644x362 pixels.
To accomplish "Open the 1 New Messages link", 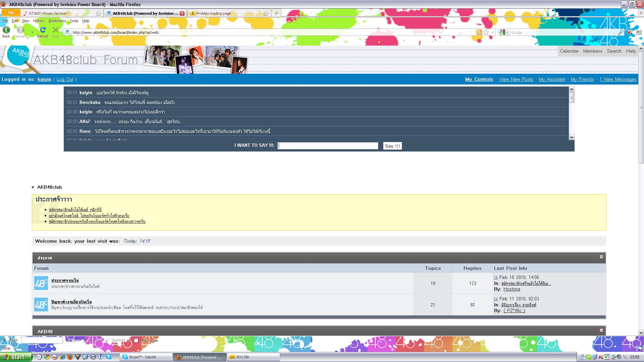I will (618, 79).
